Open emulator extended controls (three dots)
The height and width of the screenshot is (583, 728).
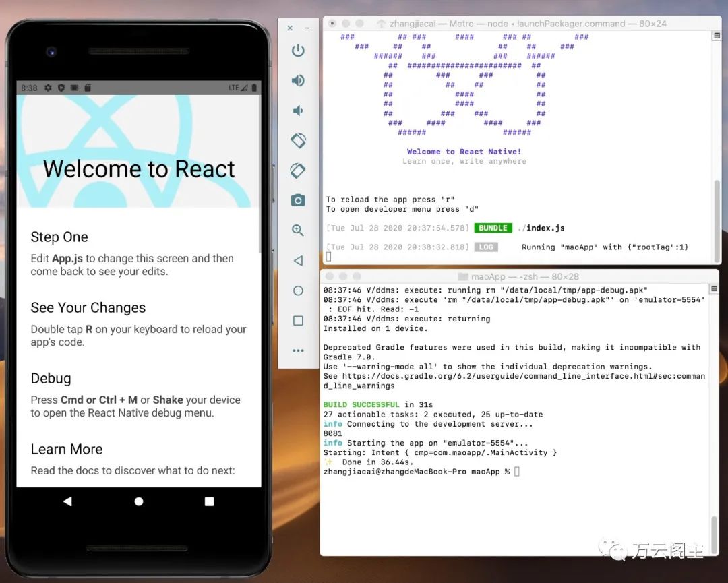click(x=298, y=350)
